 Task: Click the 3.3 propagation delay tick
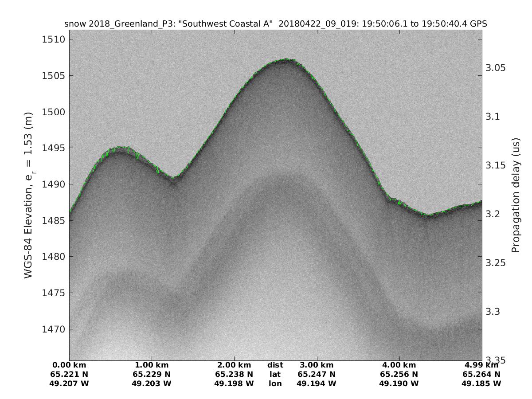pyautogui.click(x=493, y=312)
